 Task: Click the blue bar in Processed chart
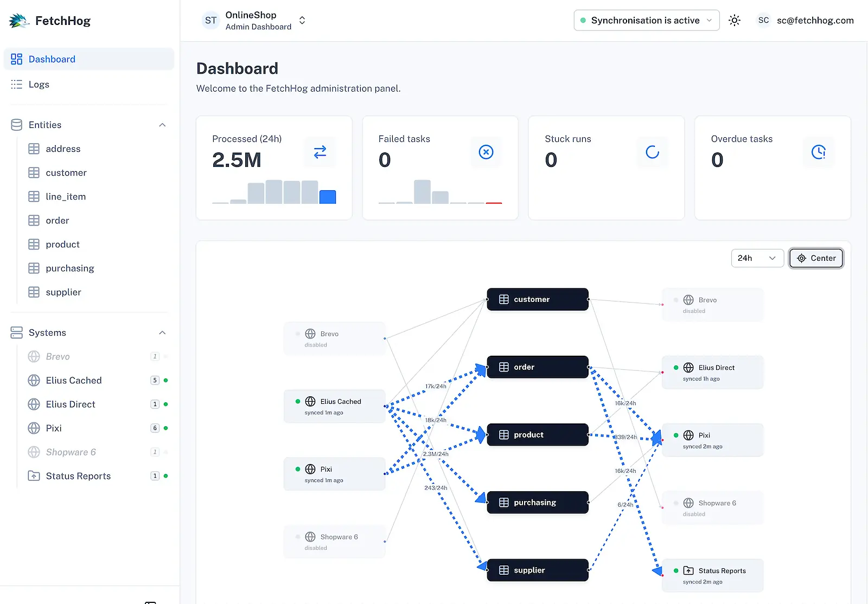click(x=328, y=197)
